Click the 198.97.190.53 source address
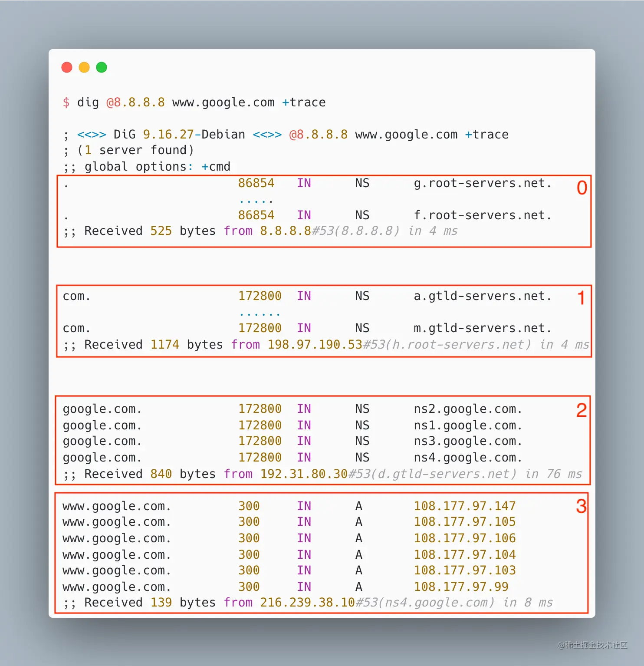 315,344
